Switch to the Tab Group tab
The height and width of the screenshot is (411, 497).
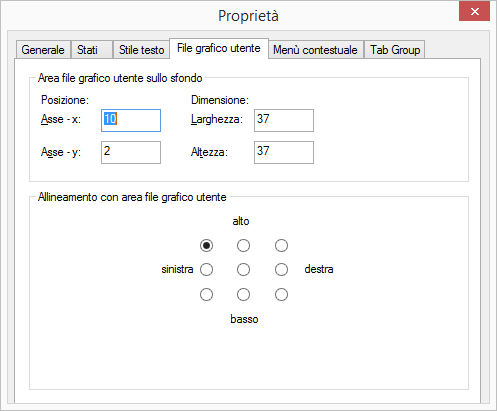(x=395, y=50)
